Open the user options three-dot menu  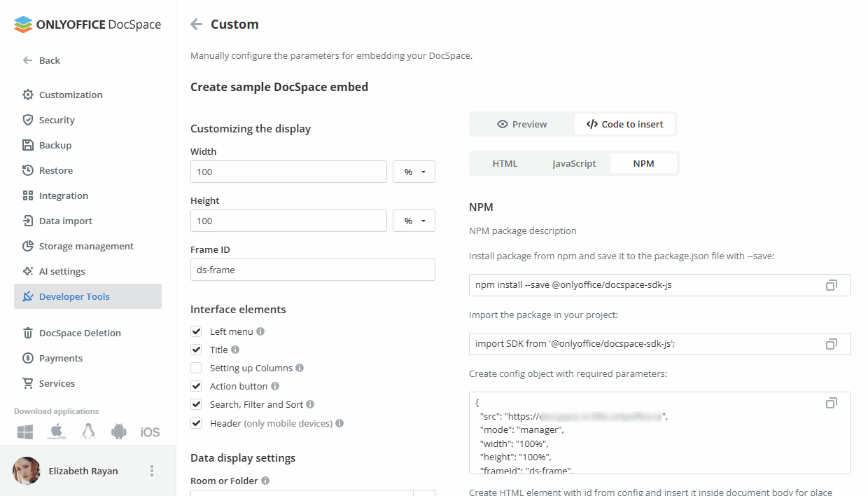152,471
